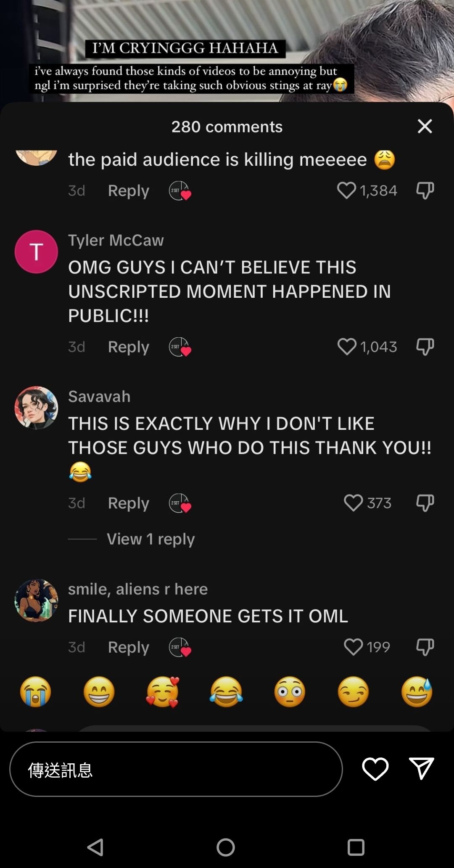This screenshot has height=868, width=454.
Task: Dislike the smile, aliens r here comment
Action: (425, 647)
